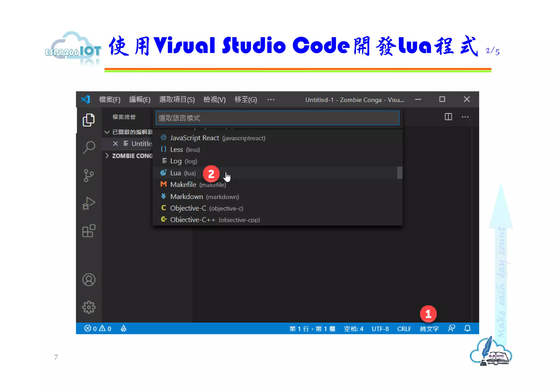Open the Search view in activity bar
Screen dimensions: 555x392
pyautogui.click(x=89, y=148)
